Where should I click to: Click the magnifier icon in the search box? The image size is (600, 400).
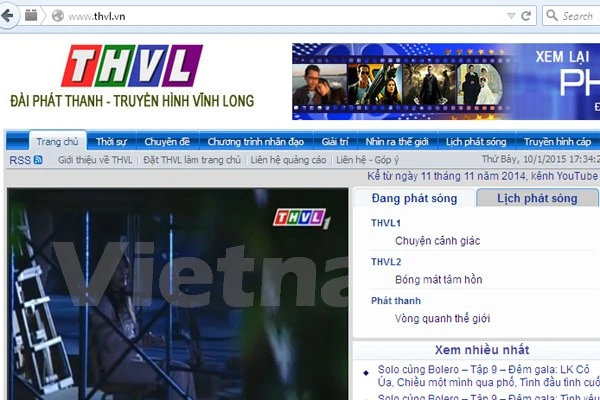pyautogui.click(x=551, y=15)
